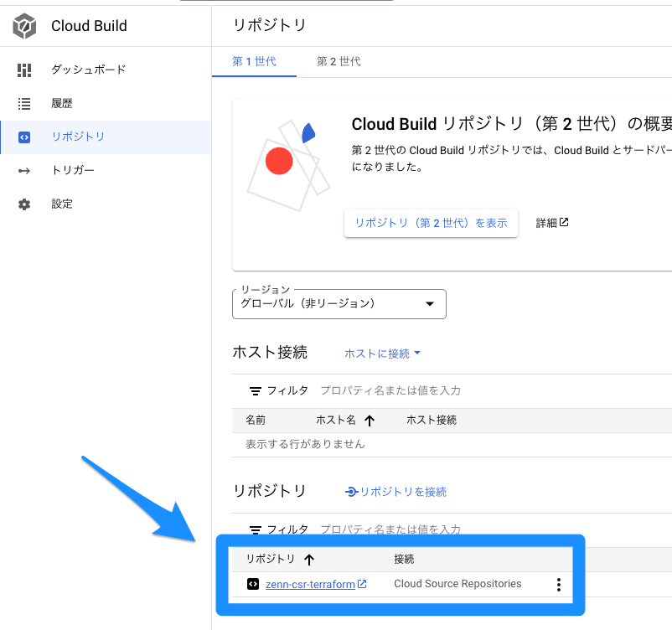Click the Cloud Build logo icon
Image resolution: width=672 pixels, height=630 pixels.
[x=24, y=26]
